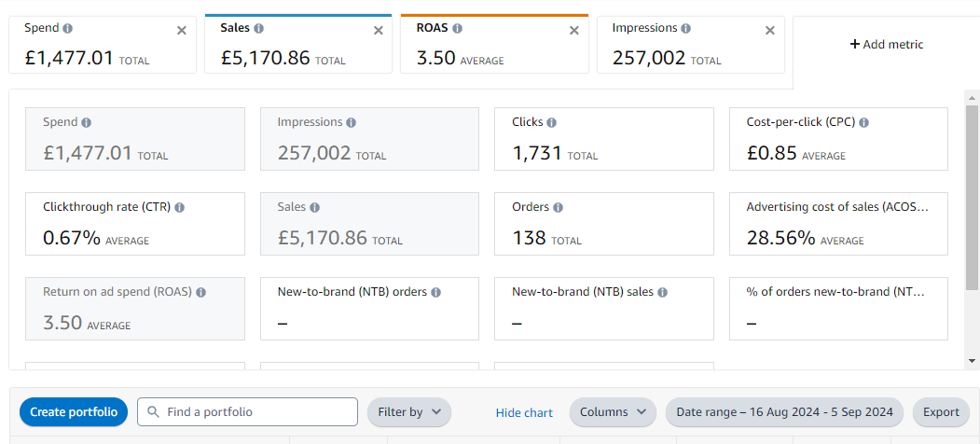Click info icon beside Sales tab title
Screen dimensions: 980x444
(258, 28)
